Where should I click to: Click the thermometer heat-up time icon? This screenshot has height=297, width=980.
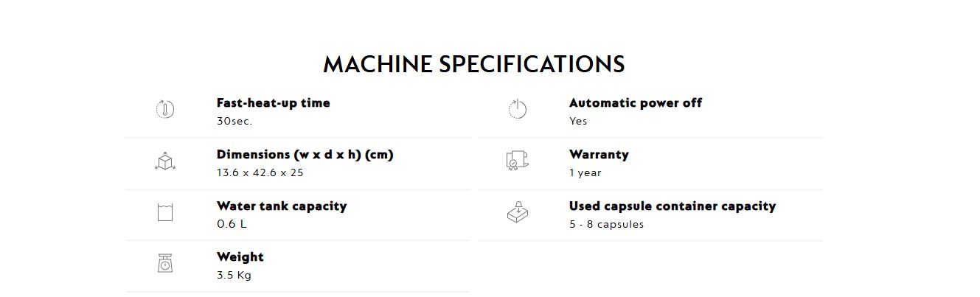[165, 110]
